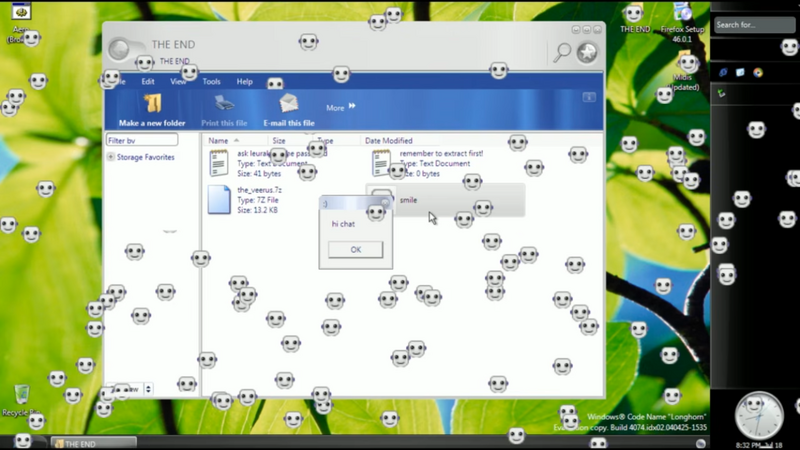Click the sidebar Search for box
Viewport: 800px width, 450px height.
(754, 24)
